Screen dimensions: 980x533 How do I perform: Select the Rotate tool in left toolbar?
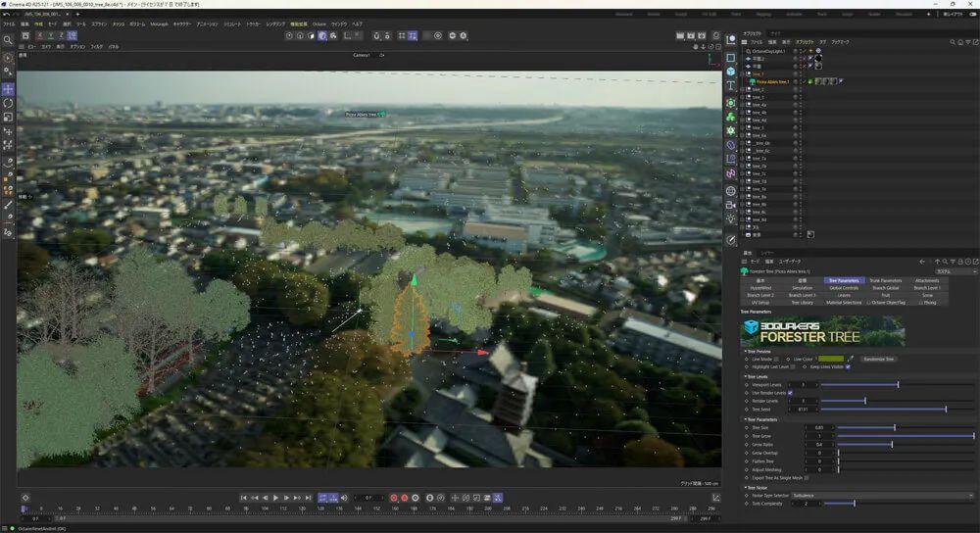(8, 103)
